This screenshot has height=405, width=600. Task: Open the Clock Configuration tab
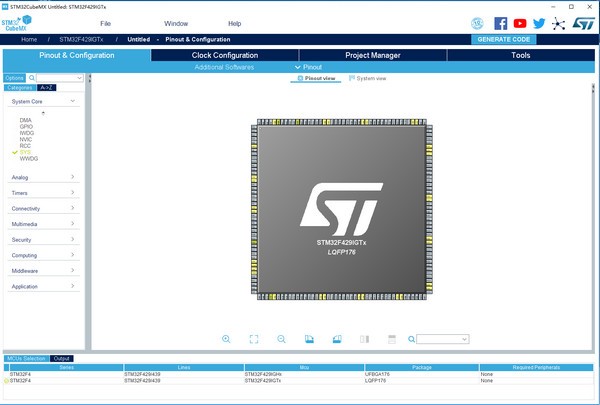tap(224, 55)
